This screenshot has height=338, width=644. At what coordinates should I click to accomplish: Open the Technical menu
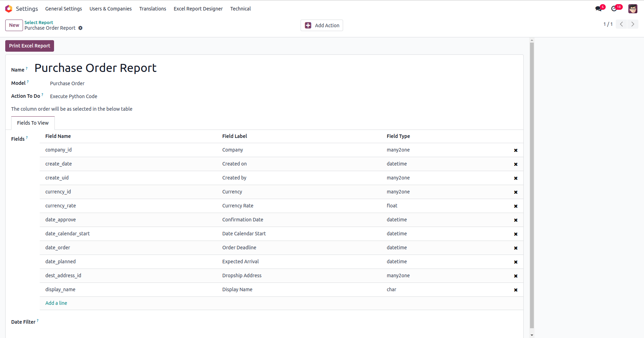pos(240,9)
